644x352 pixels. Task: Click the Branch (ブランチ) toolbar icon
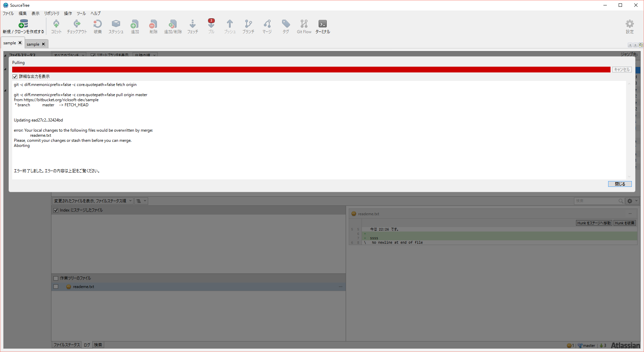click(x=248, y=24)
